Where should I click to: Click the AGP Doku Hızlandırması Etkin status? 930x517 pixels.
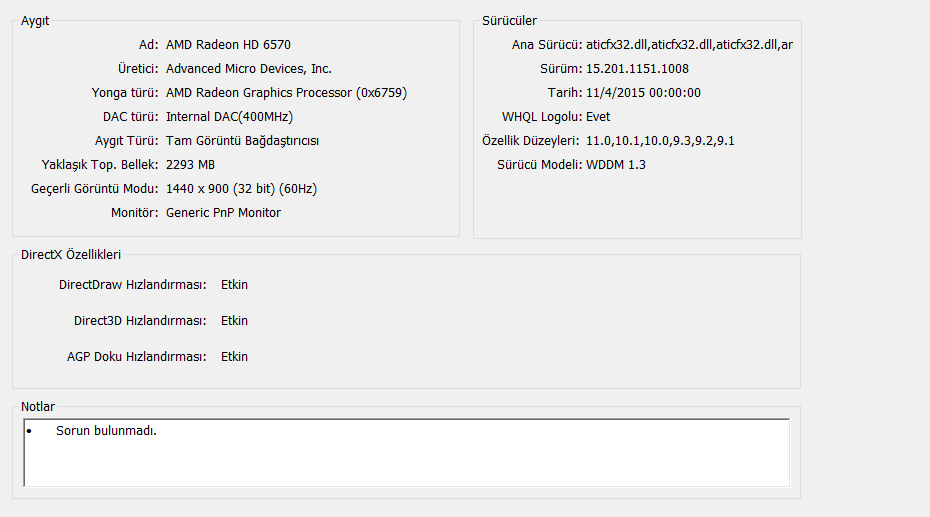234,357
